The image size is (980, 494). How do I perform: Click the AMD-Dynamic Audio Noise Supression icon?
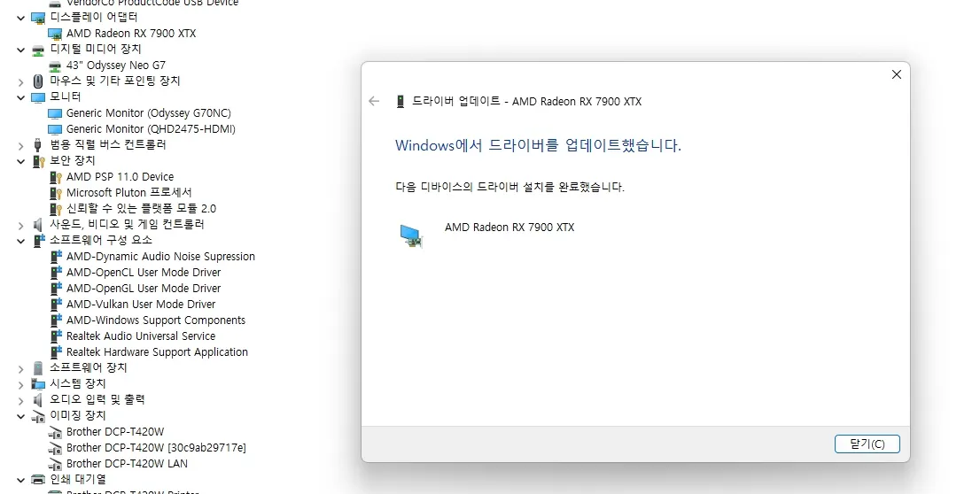pyautogui.click(x=56, y=257)
